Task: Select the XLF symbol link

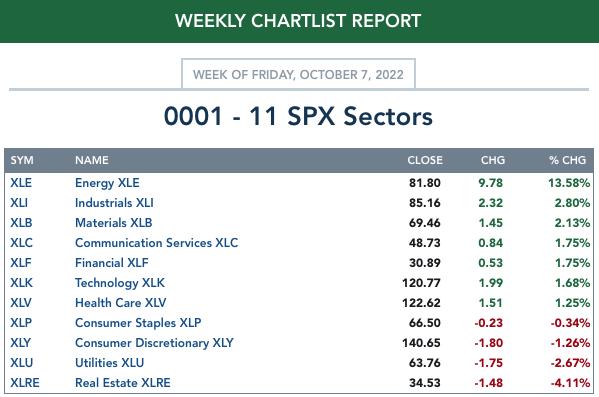Action: coord(21,263)
